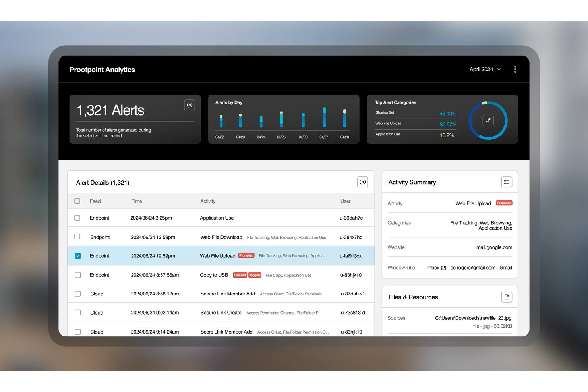Click the Prompted tag in alert table row
Viewport: 588px width, 392px height.
(x=246, y=255)
